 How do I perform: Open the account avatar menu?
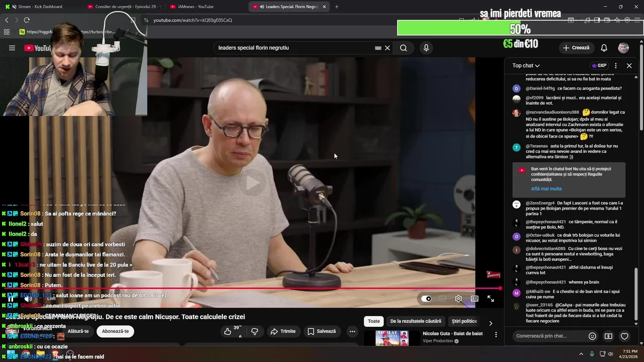pos(623,48)
